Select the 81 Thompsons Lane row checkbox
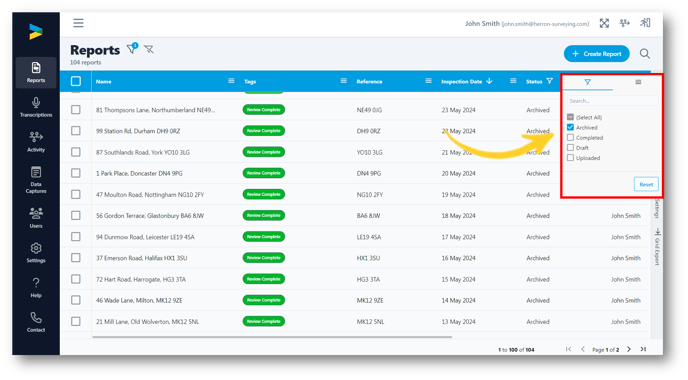The width and height of the screenshot is (688, 380). 76,109
